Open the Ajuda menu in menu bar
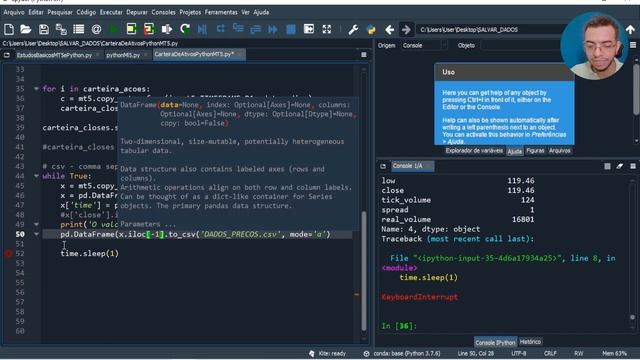 pos(261,12)
